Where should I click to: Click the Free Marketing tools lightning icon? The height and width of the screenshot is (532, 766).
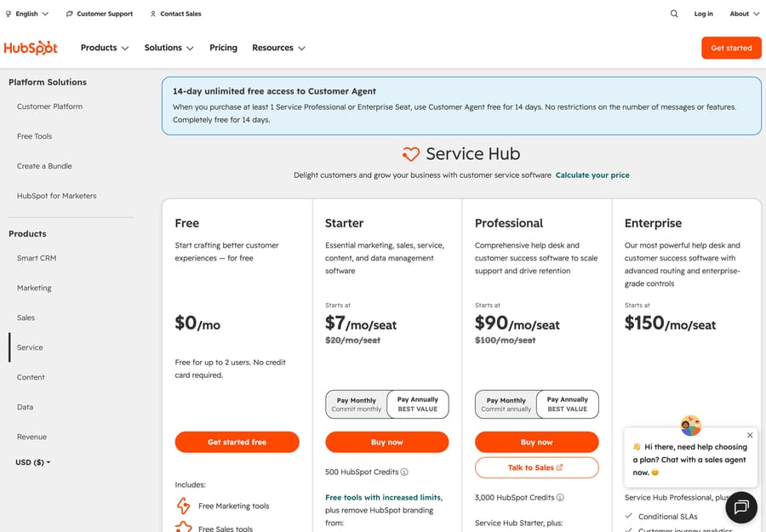coord(184,506)
